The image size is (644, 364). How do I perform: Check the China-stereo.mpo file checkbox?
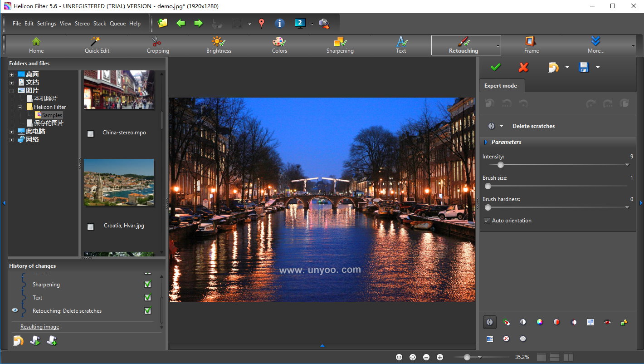click(x=90, y=133)
